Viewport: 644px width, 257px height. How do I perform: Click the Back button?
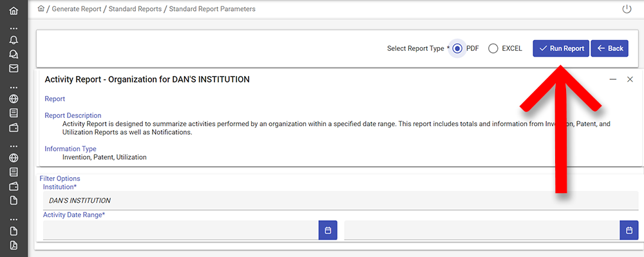(609, 48)
